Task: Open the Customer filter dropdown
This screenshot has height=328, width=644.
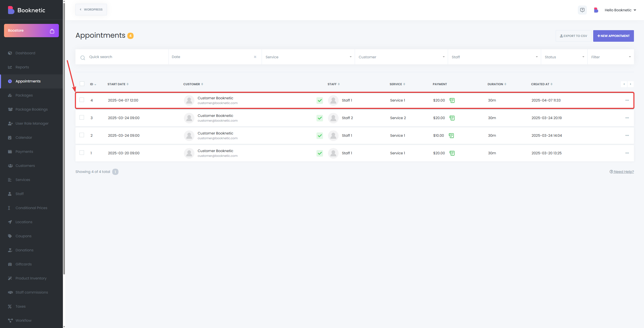Action: pos(401,57)
